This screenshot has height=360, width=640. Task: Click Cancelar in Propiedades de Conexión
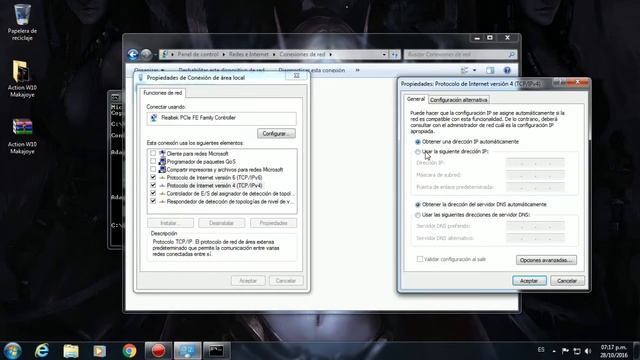pyautogui.click(x=286, y=281)
